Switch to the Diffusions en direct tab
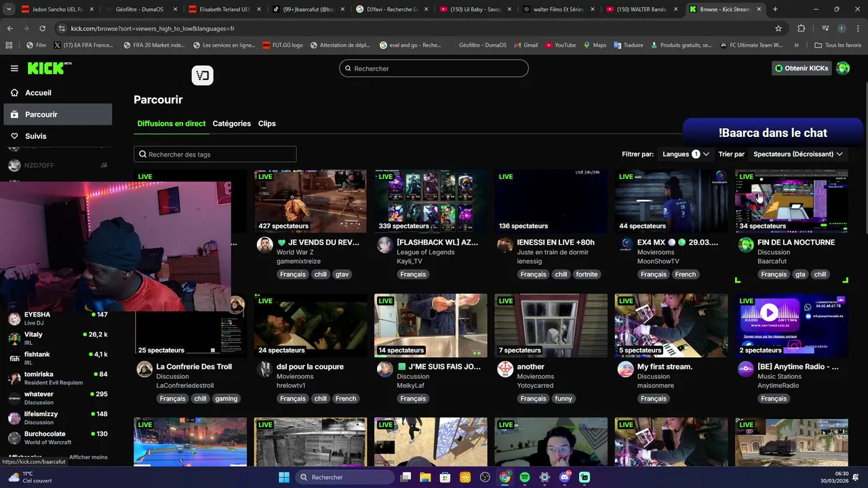The image size is (868, 488). 171,123
